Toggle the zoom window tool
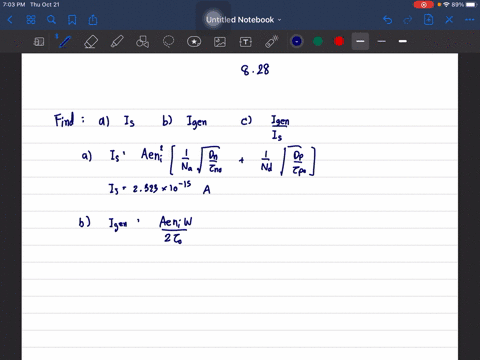Image resolution: width=480 pixels, height=360 pixels. coord(39,42)
